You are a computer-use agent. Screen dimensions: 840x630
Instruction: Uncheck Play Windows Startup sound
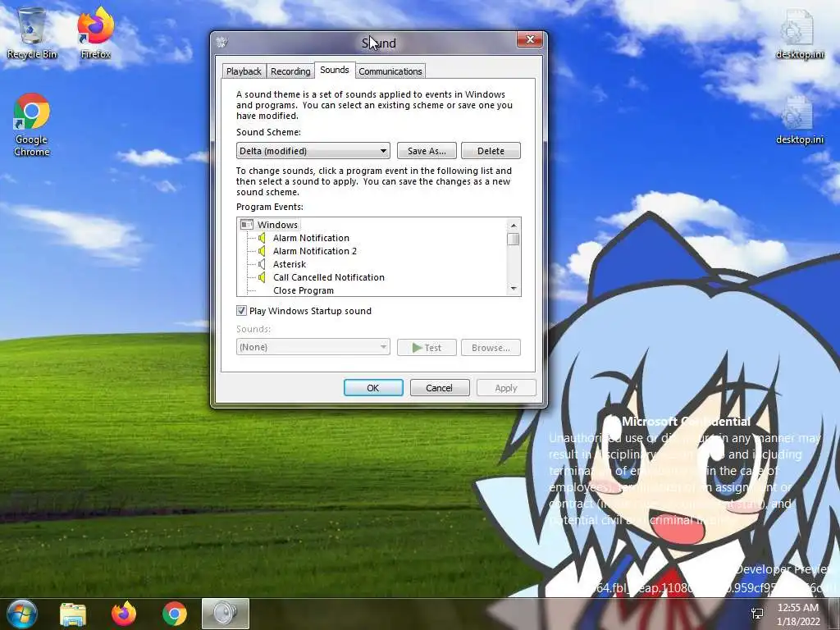click(242, 311)
